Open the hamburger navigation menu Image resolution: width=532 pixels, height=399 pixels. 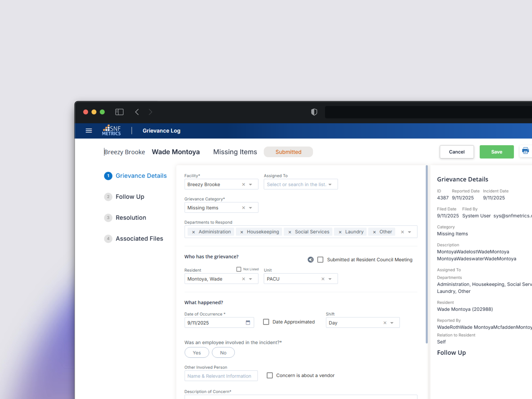tap(89, 131)
